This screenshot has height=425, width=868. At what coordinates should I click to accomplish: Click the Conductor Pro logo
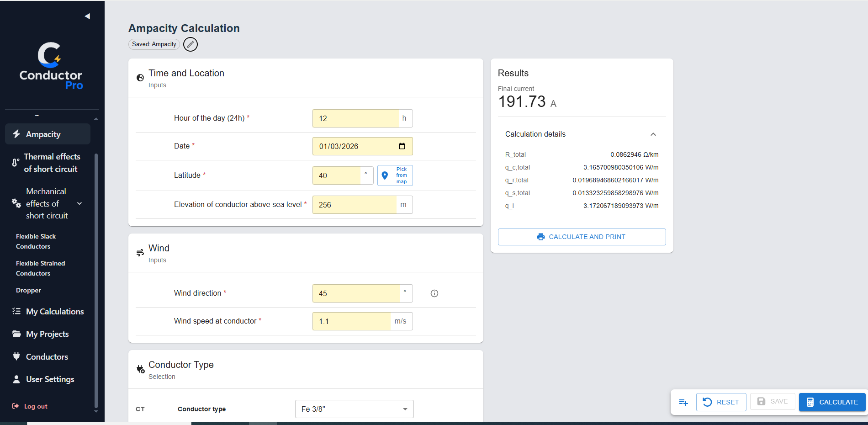point(51,66)
